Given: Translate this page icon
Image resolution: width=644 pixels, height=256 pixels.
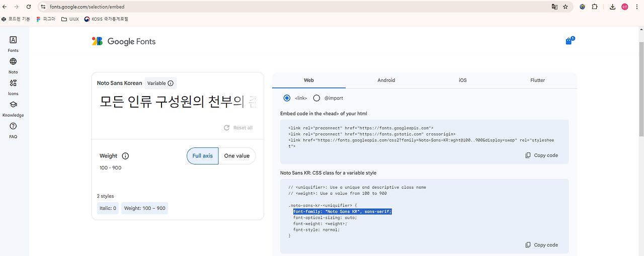Looking at the screenshot, I should pyautogui.click(x=554, y=7).
